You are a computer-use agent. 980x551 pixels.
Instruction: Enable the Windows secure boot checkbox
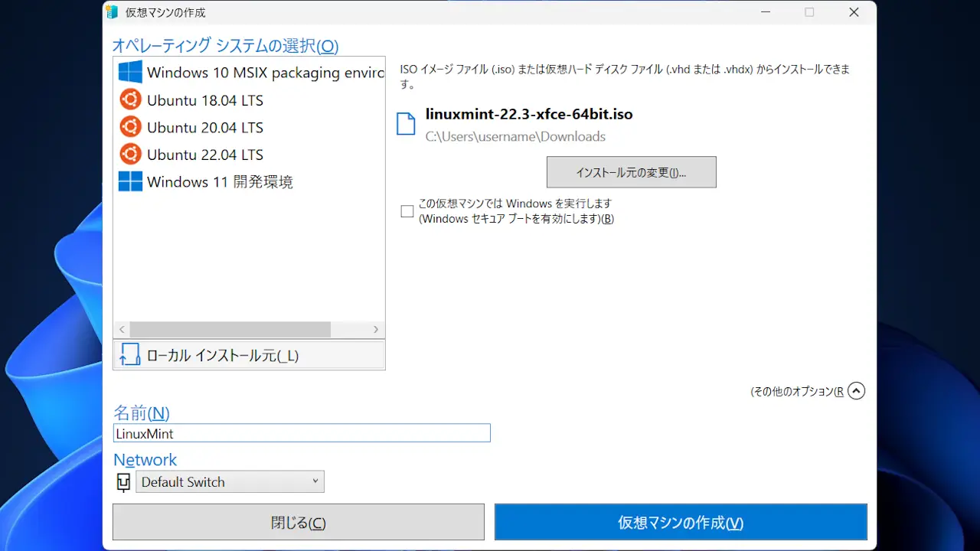[407, 211]
